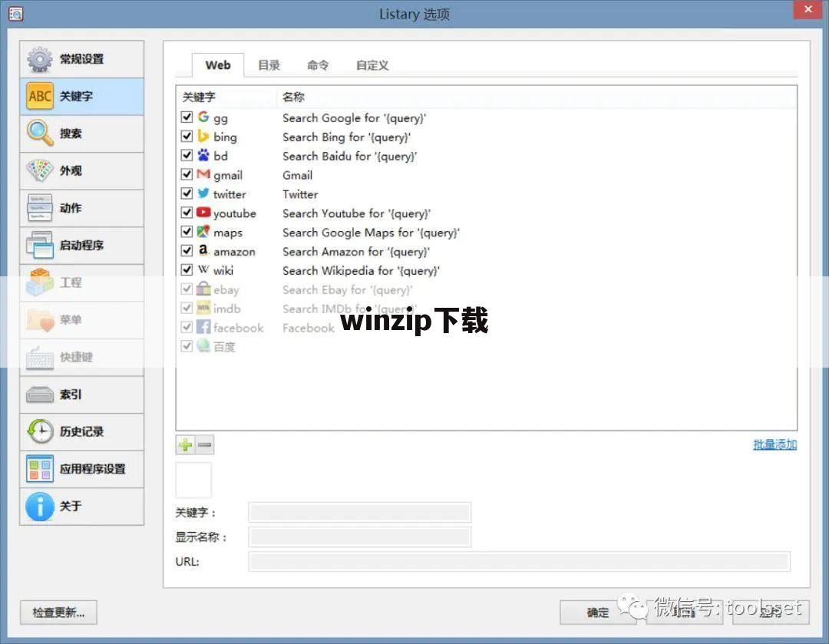829x644 pixels.
Task: Select 'Search Google for {query}' row text
Action: 354,118
